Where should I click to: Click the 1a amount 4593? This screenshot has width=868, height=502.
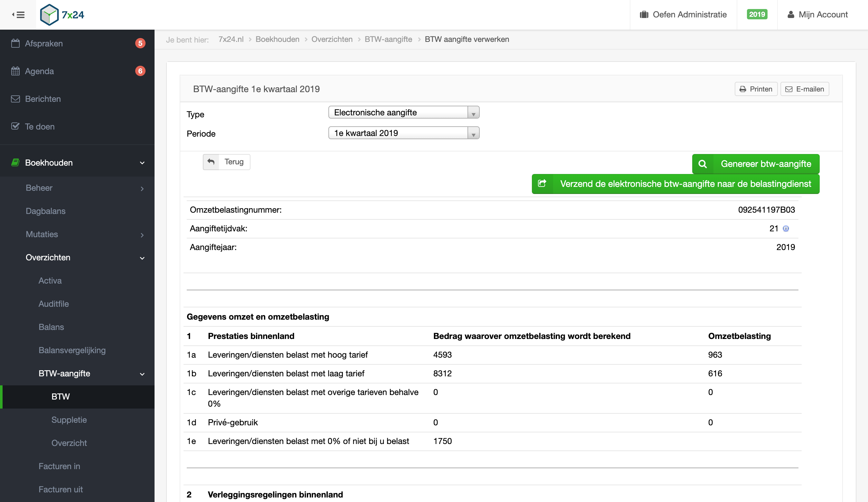[x=442, y=355]
